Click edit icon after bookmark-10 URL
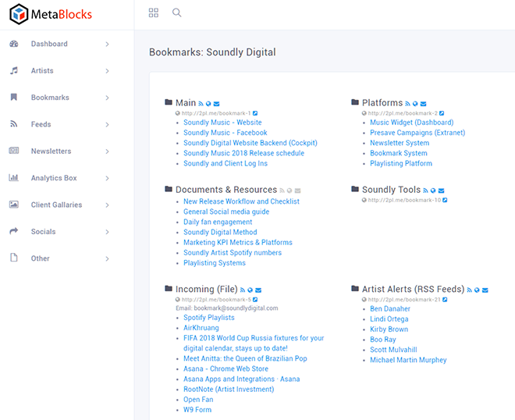Viewport: 515px width, 420px height. point(445,200)
